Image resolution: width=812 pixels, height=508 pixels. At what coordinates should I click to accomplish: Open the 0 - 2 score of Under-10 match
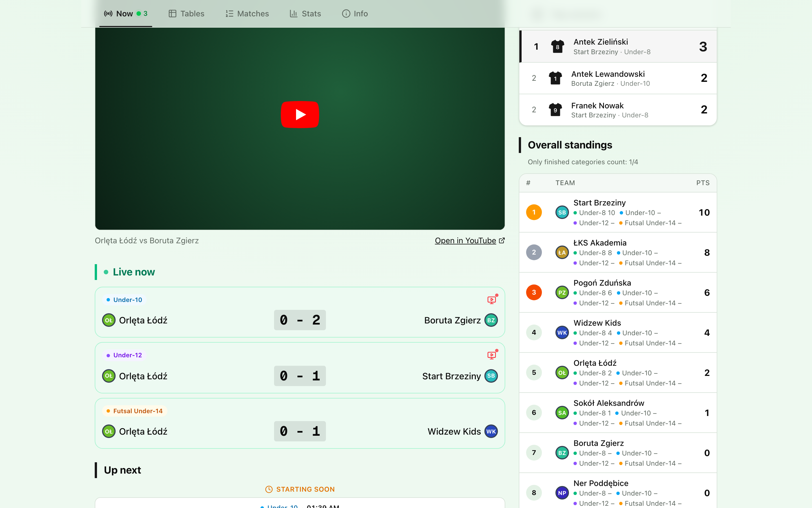(x=300, y=320)
